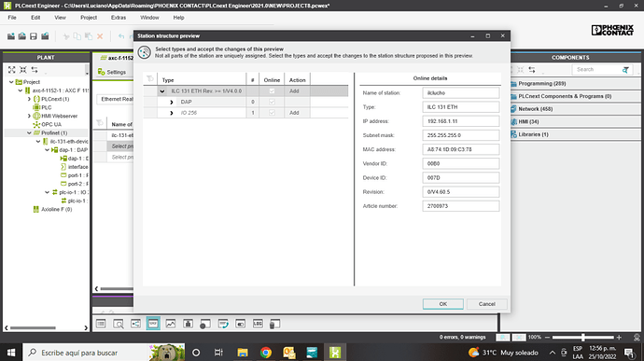Open File Explorer from the taskbar
Screen dimensions: 644x361
[243, 353]
